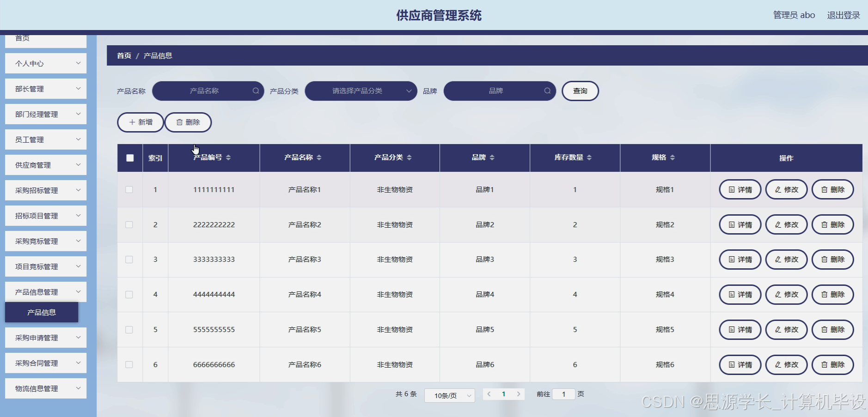Check the row 4 checkbox (4444444444)
Image resolution: width=868 pixels, height=417 pixels.
coord(129,295)
